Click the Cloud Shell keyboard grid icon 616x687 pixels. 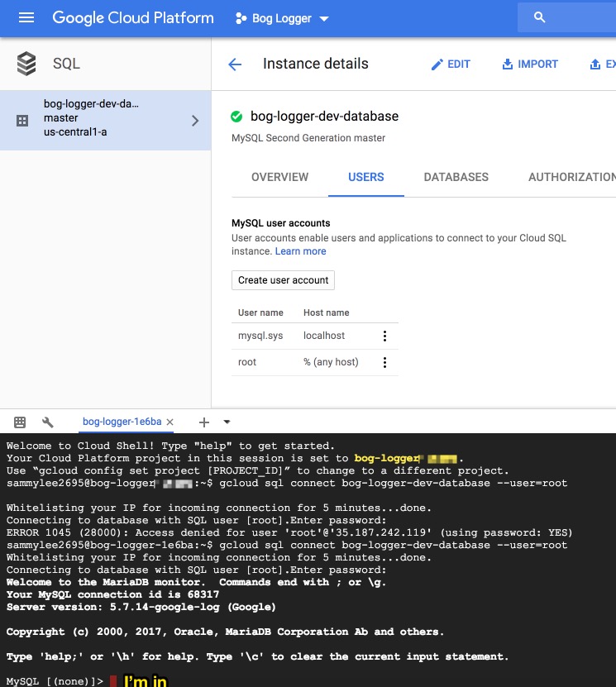click(20, 422)
